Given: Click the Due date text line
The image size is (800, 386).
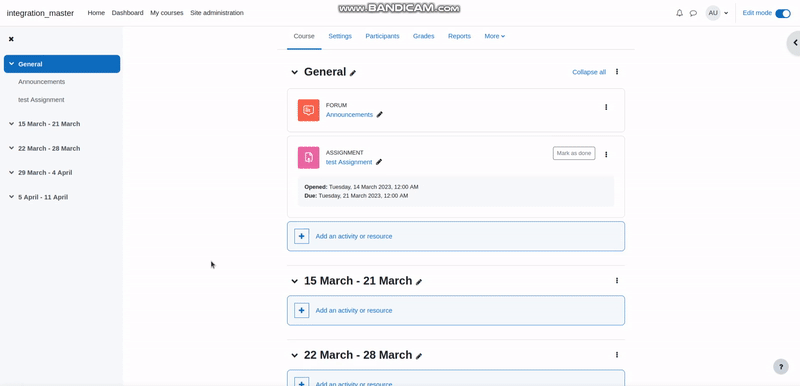Looking at the screenshot, I should point(356,196).
